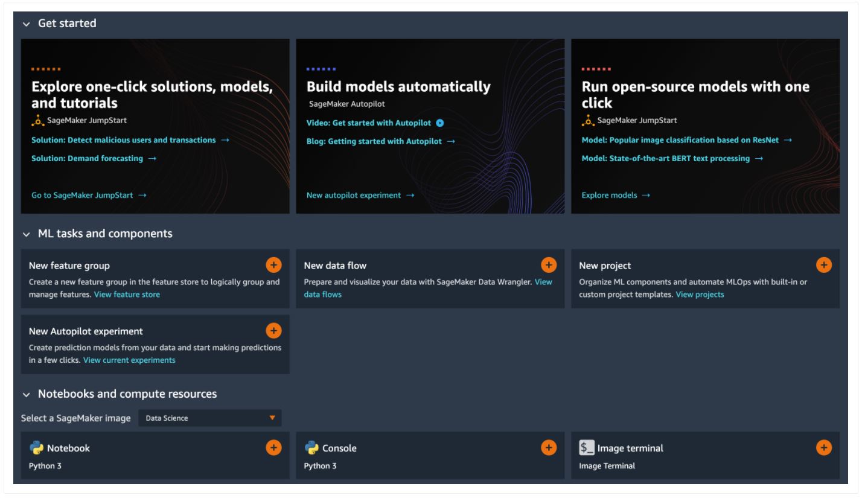865x504 pixels.
Task: Click terminal prompt icon on Image terminal
Action: (587, 448)
